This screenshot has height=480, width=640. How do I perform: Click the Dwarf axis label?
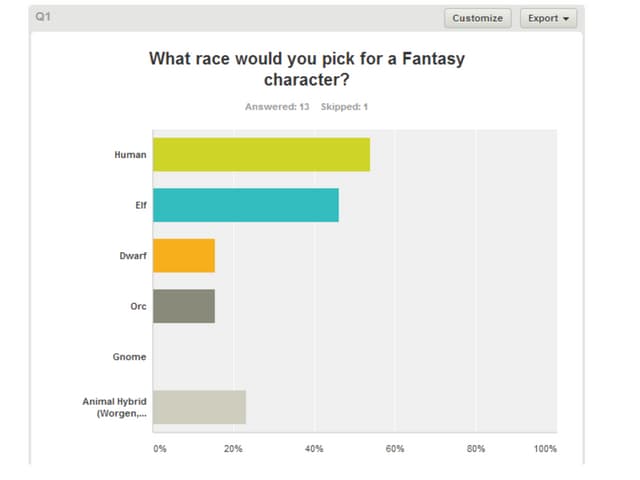pyautogui.click(x=133, y=256)
